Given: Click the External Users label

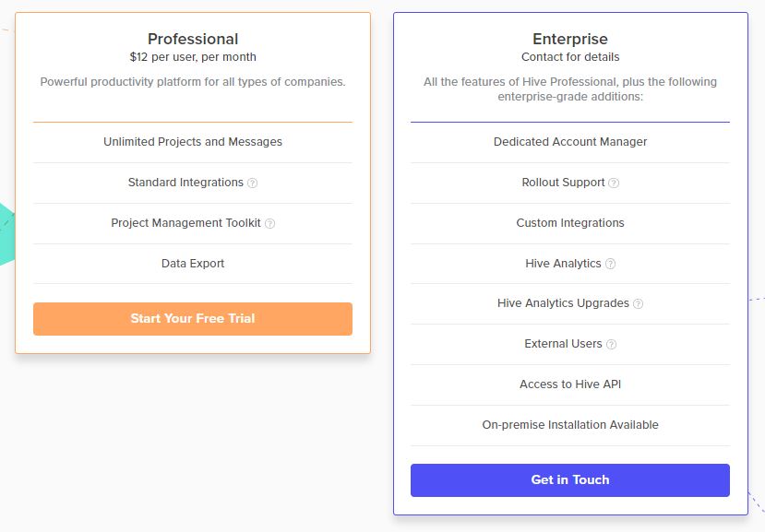Looking at the screenshot, I should (563, 344).
